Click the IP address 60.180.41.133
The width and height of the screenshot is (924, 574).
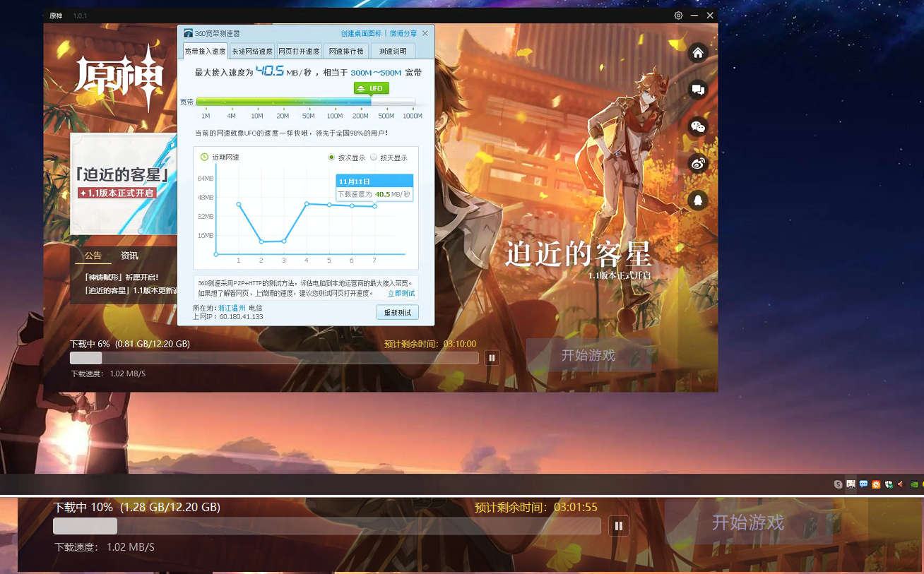coord(241,317)
